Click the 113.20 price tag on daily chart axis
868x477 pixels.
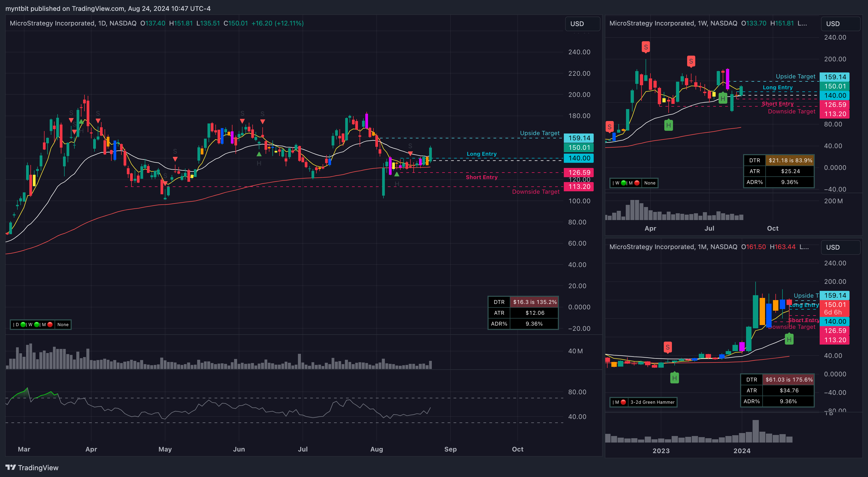tap(578, 186)
